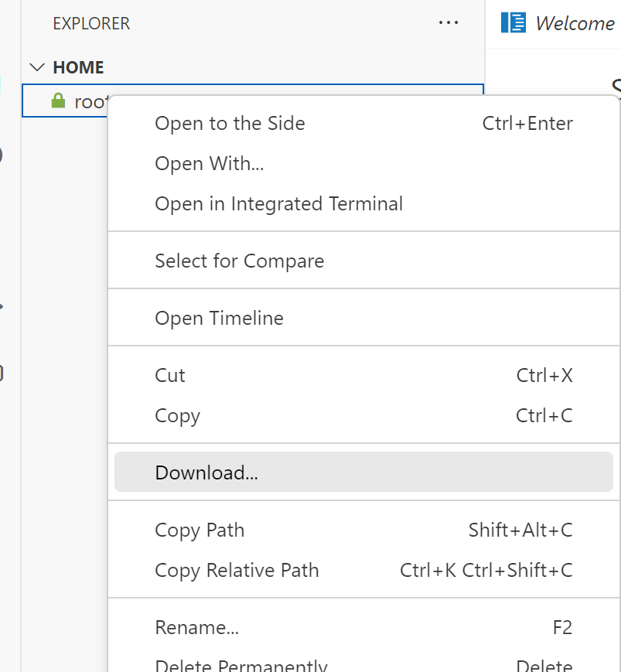Switch to the Welcome tab
This screenshot has height=672, width=621.
coord(574,23)
